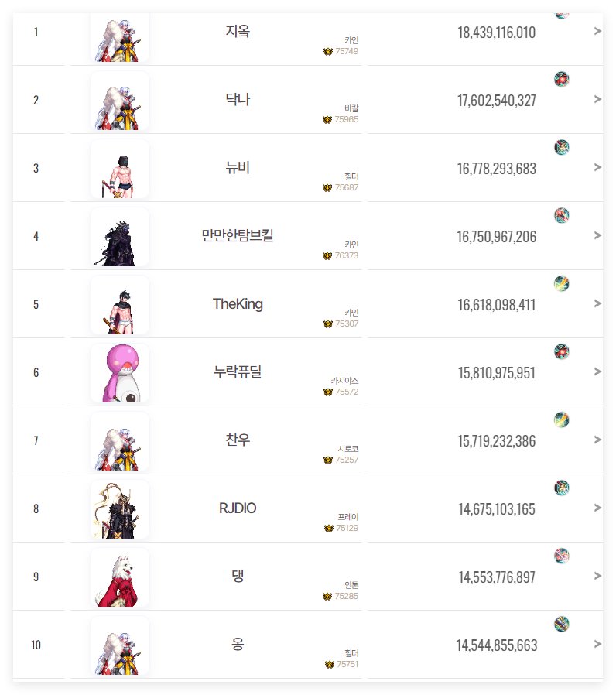Click the black-hooded fighter avatar in rank 3
Image resolution: width=616 pixels, height=695 pixels.
pos(120,169)
